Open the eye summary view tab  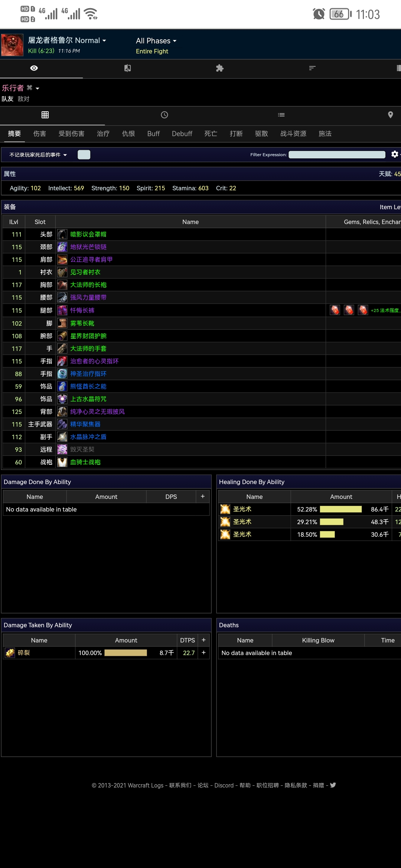click(x=34, y=68)
